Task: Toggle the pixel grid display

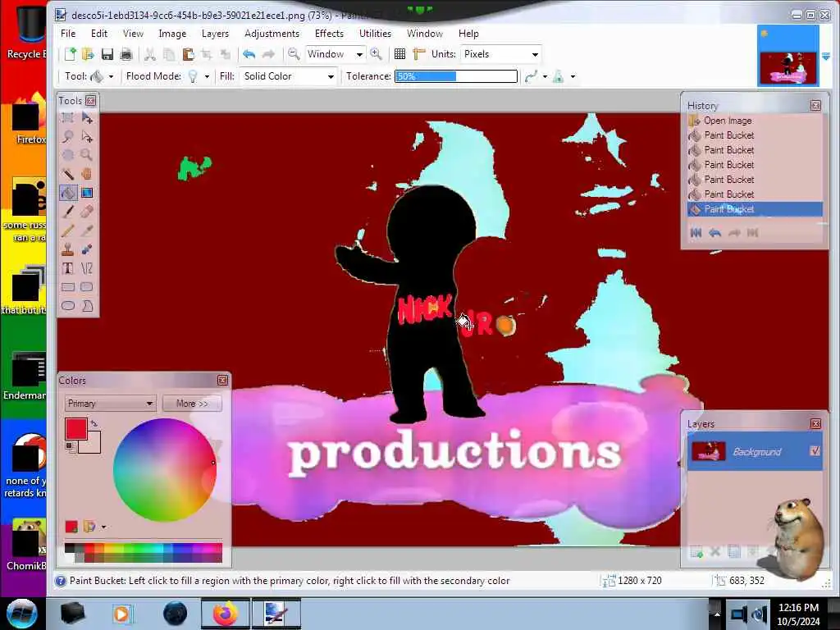Action: tap(399, 54)
